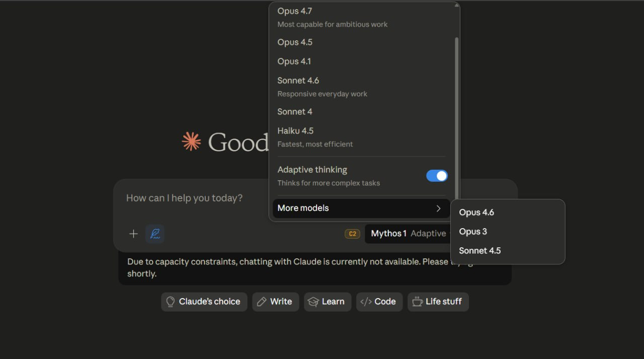Select Sonnet 4.5 in the submenu
Screen dimensions: 644x359
508,251
